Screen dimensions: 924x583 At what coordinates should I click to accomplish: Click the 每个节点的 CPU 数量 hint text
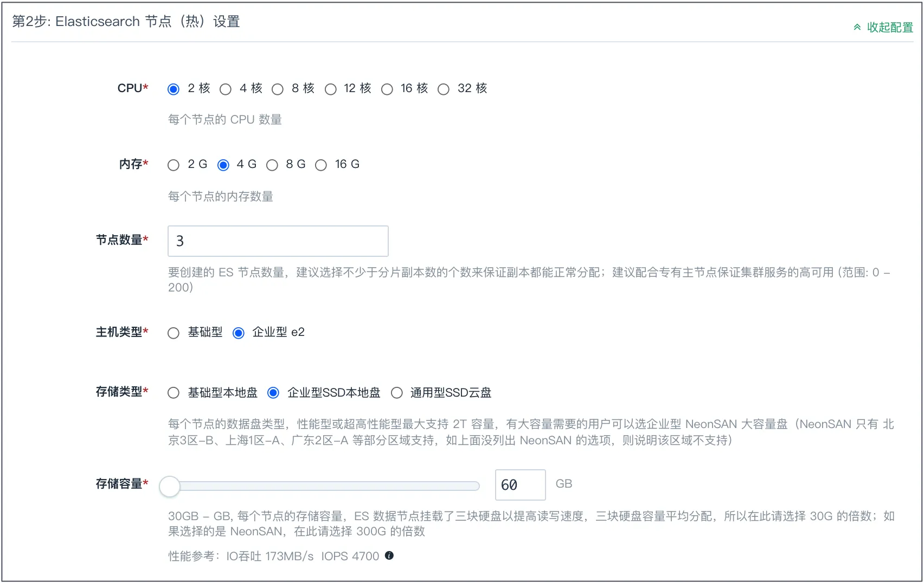click(x=225, y=120)
